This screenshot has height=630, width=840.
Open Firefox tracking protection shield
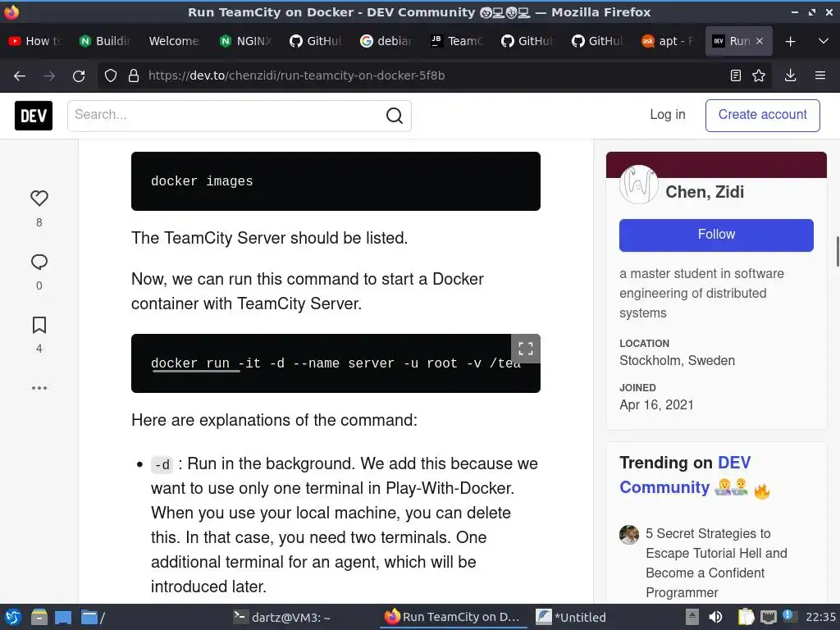[x=111, y=75]
